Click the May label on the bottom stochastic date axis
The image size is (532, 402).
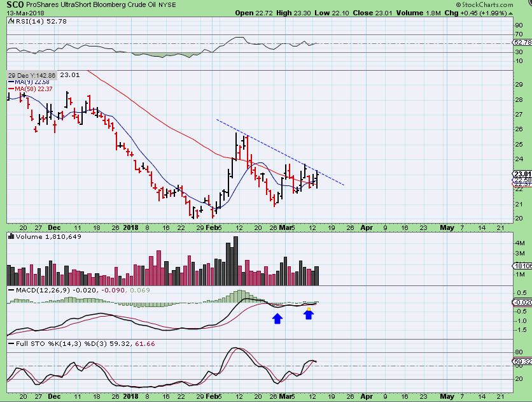(x=447, y=396)
